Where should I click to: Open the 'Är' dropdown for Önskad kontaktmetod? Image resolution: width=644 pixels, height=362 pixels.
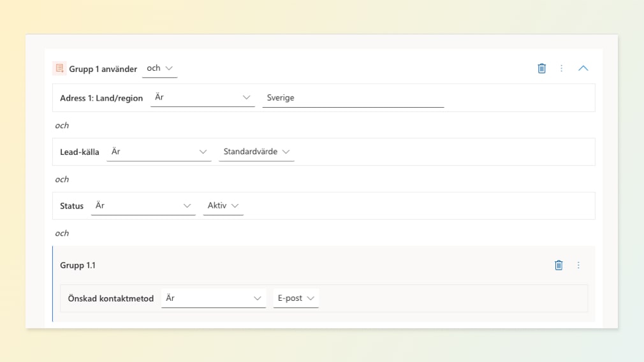pos(214,298)
